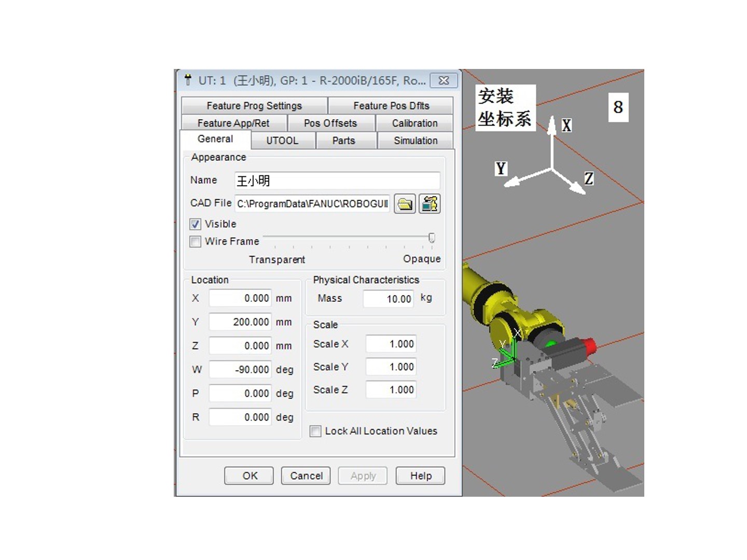This screenshot has width=747, height=560.
Task: Select the W rotation field
Action: [240, 370]
